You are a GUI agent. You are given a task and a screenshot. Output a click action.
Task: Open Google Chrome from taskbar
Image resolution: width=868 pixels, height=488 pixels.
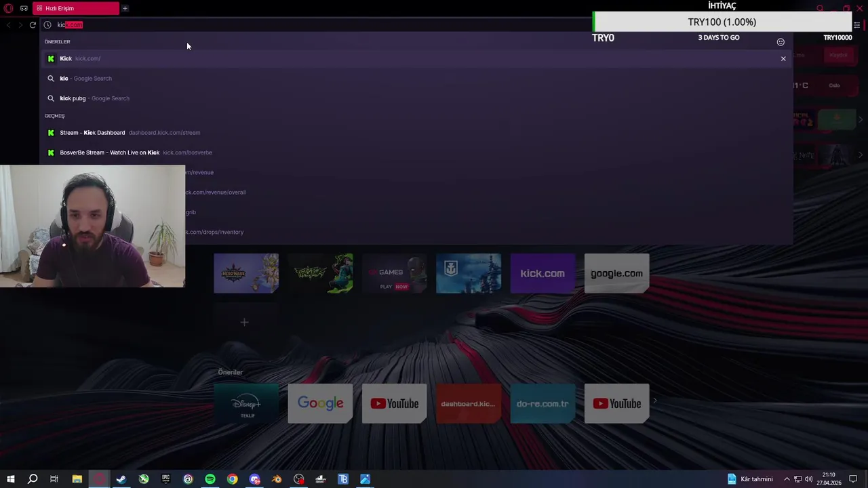pyautogui.click(x=233, y=479)
